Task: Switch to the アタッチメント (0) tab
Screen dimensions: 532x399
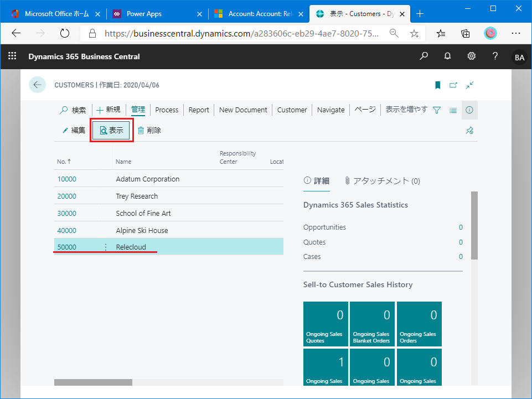Action: point(382,181)
